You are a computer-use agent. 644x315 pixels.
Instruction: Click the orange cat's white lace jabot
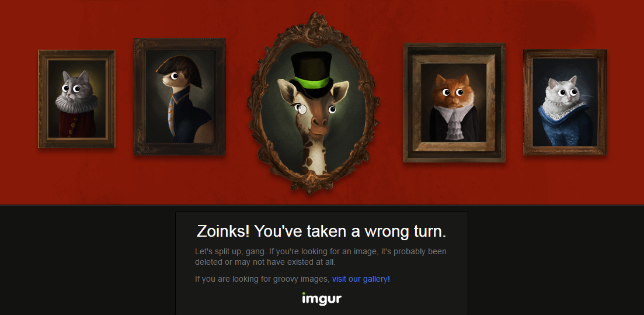click(x=455, y=122)
